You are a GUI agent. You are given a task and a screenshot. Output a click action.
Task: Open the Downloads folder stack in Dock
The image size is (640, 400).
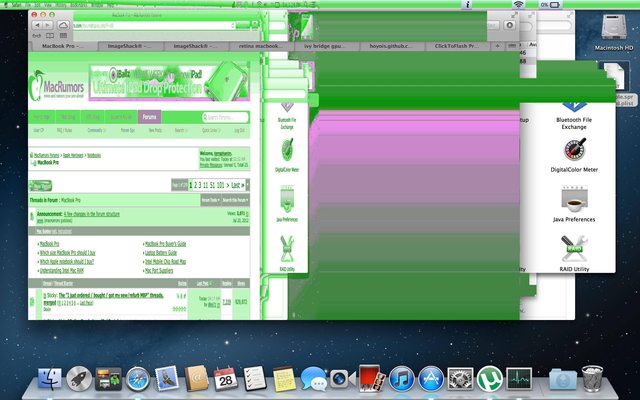(562, 379)
